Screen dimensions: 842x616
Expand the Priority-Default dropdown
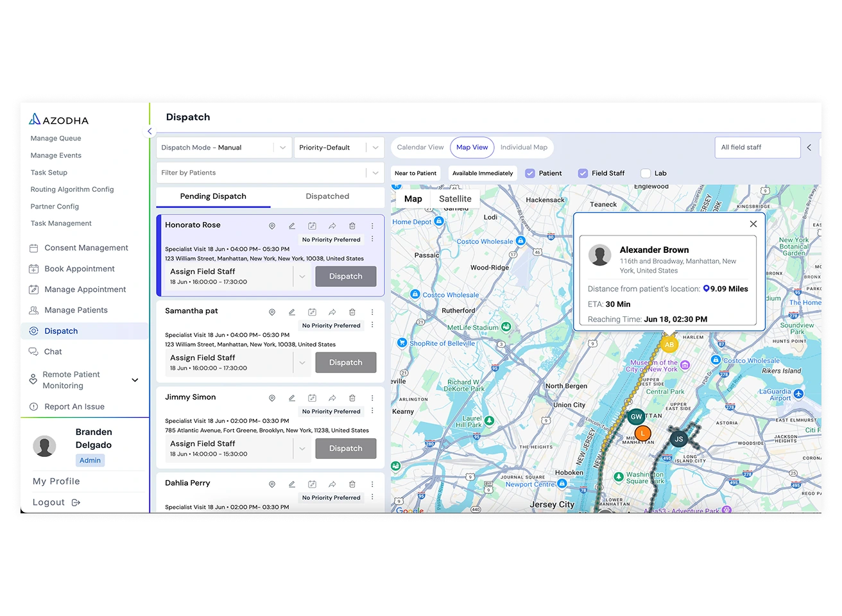coord(339,147)
